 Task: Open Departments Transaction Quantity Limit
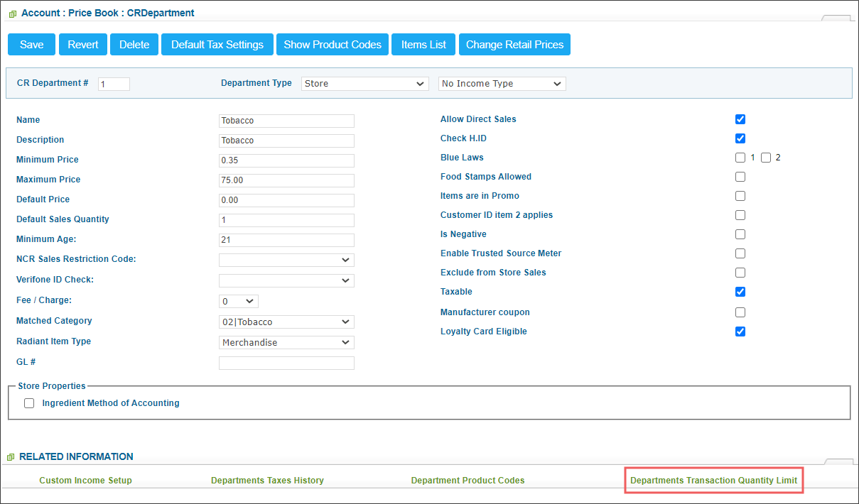point(713,480)
